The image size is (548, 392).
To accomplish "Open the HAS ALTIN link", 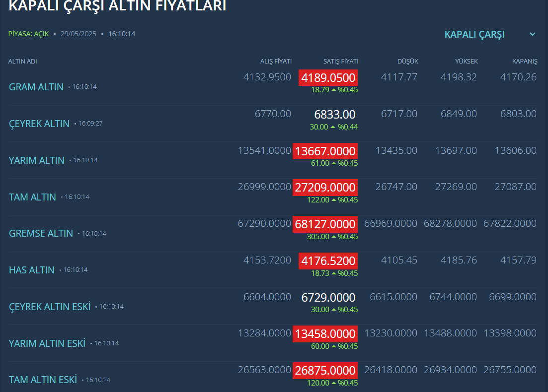I will 32,270.
